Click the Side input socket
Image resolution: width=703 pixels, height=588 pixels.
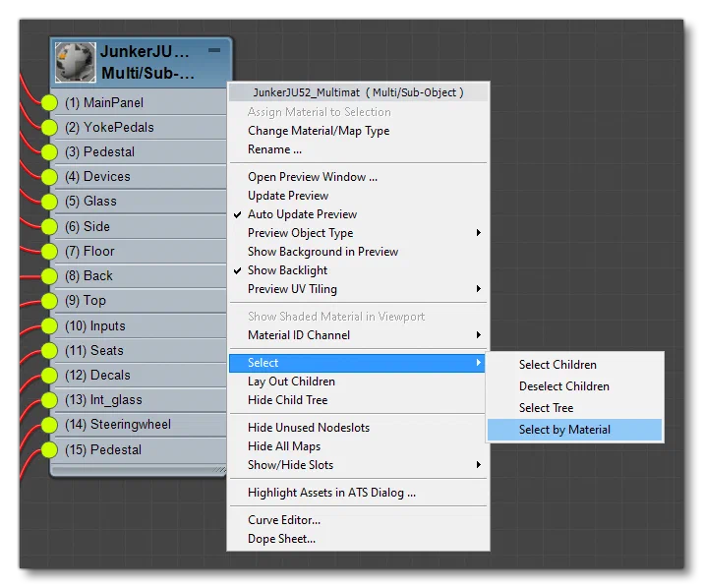tap(49, 226)
